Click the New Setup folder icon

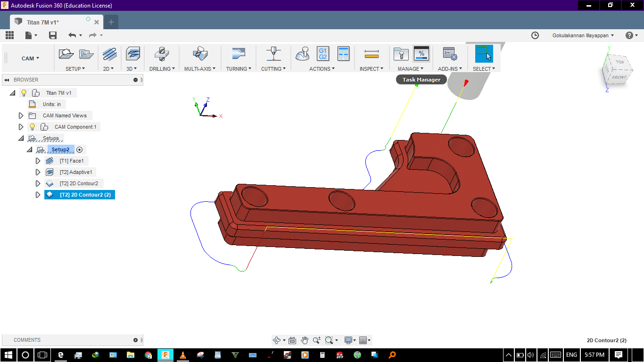[x=66, y=54]
